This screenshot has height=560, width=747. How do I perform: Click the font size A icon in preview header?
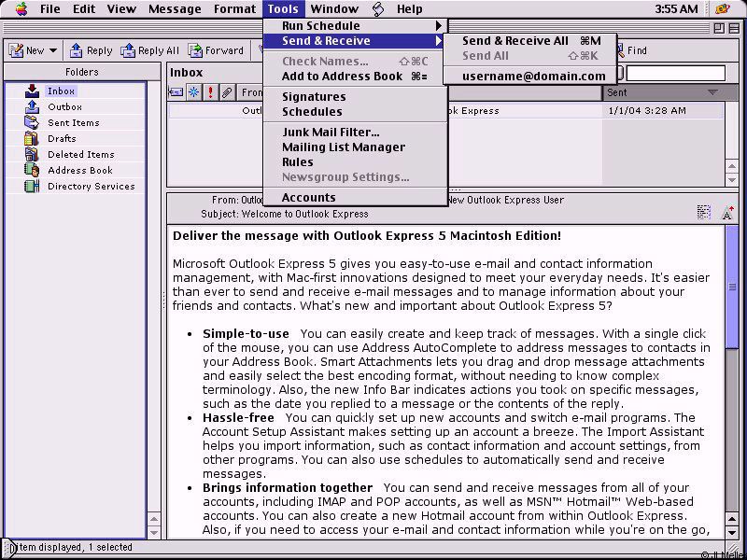(x=727, y=213)
